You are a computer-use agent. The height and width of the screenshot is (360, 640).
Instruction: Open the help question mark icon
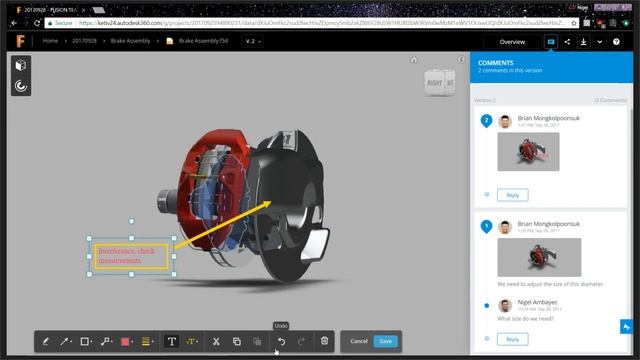click(x=616, y=42)
